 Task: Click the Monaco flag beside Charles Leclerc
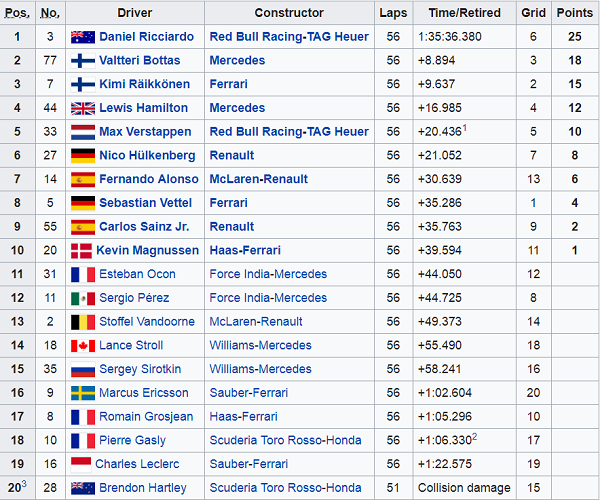81,464
